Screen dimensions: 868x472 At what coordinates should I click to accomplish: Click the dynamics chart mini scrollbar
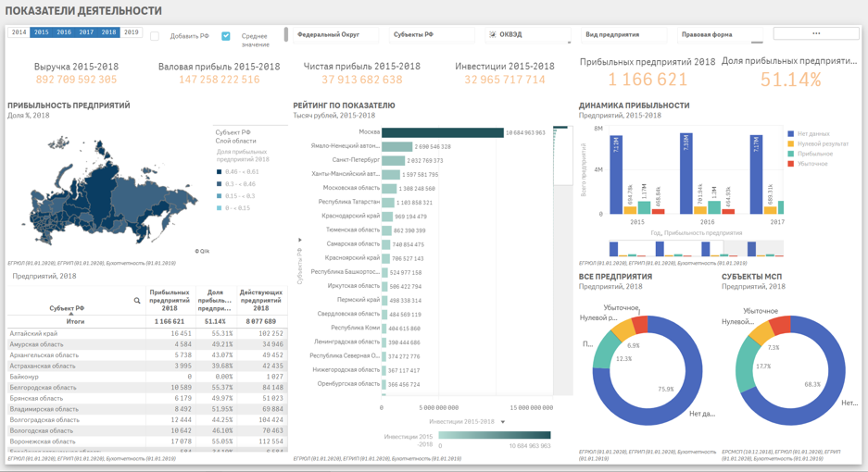point(696,248)
